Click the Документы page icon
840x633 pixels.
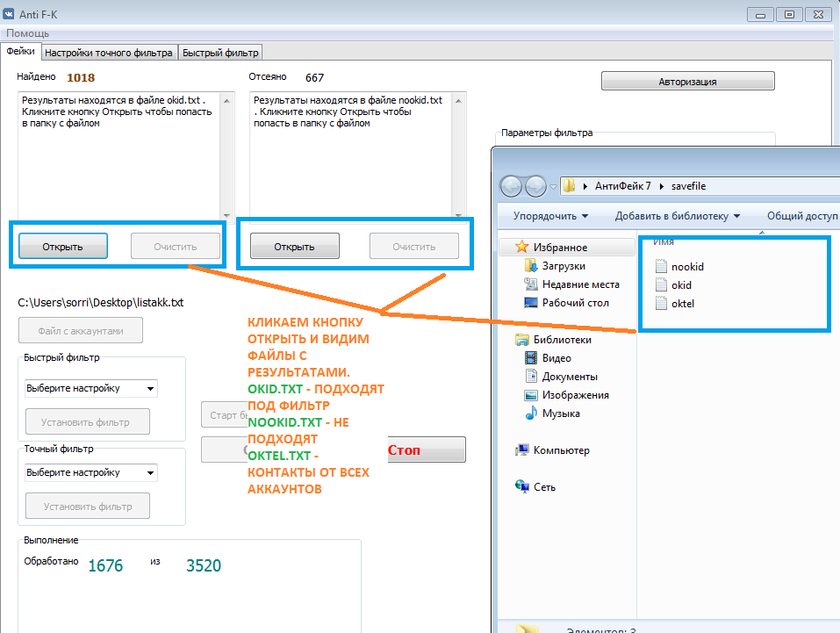click(x=531, y=376)
